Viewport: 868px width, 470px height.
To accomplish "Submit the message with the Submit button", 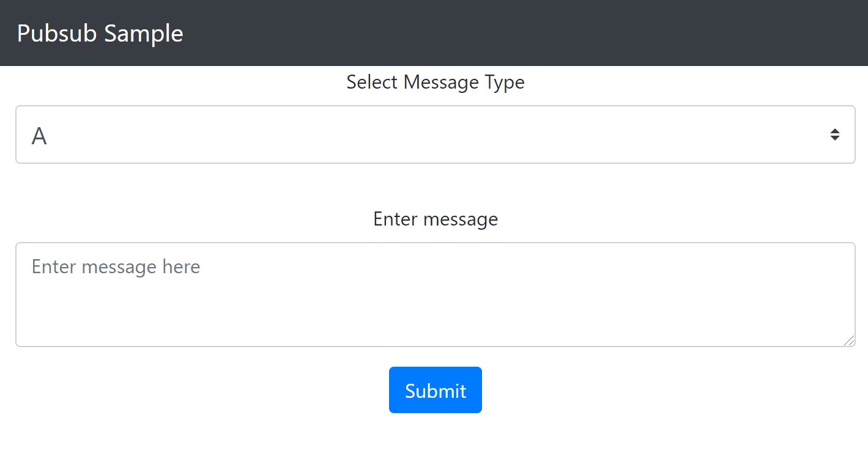I will coord(436,390).
